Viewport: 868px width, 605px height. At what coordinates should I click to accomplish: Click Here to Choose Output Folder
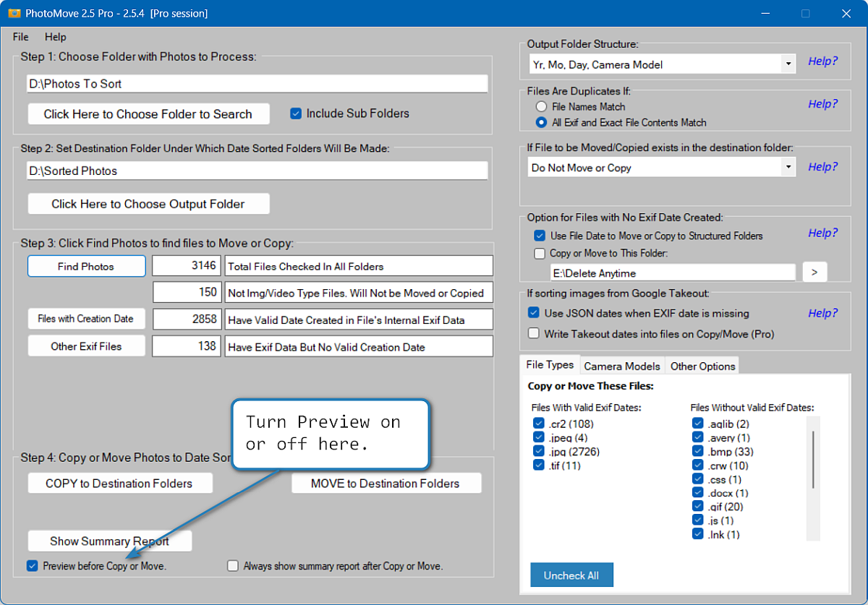pos(148,204)
